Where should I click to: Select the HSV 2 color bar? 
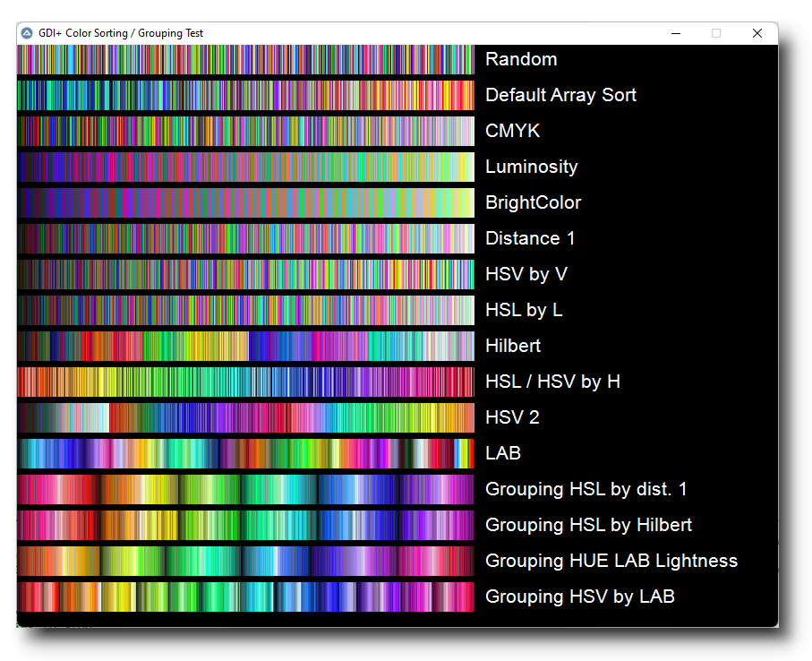pos(245,418)
